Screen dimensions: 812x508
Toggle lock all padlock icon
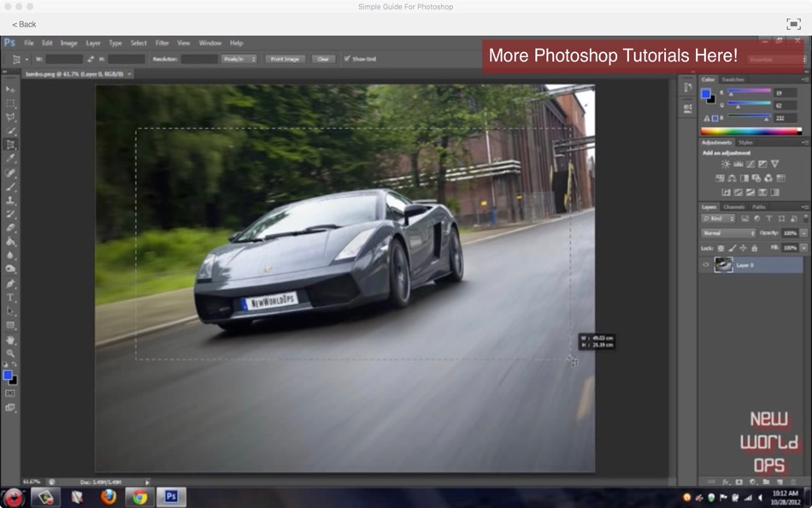click(754, 248)
